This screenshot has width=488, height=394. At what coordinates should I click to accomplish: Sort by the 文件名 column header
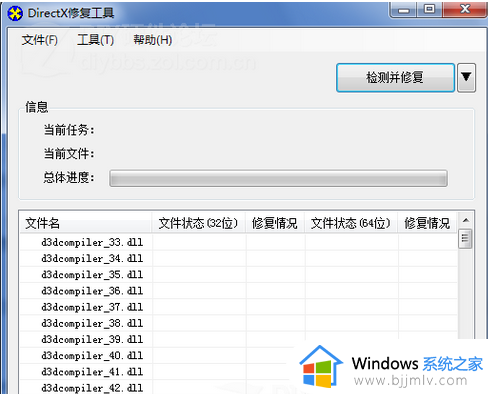point(86,223)
